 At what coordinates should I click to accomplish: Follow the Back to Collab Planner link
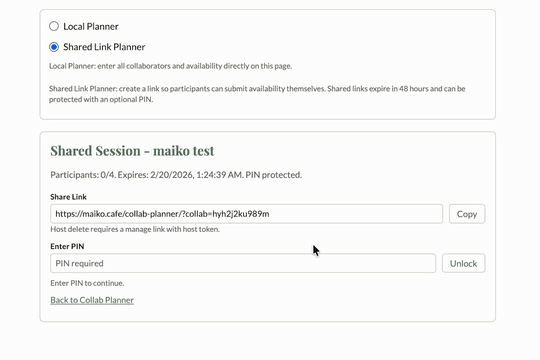point(92,300)
